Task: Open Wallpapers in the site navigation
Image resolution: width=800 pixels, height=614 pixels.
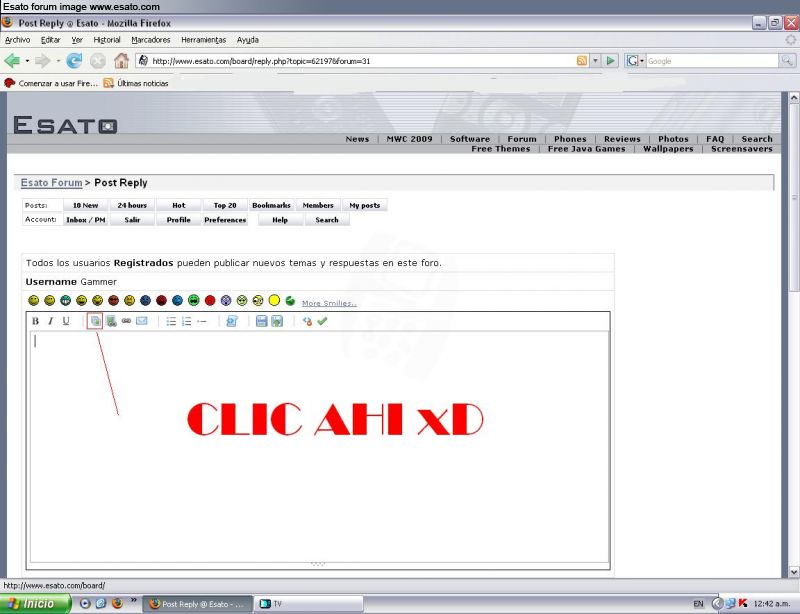Action: coord(668,149)
